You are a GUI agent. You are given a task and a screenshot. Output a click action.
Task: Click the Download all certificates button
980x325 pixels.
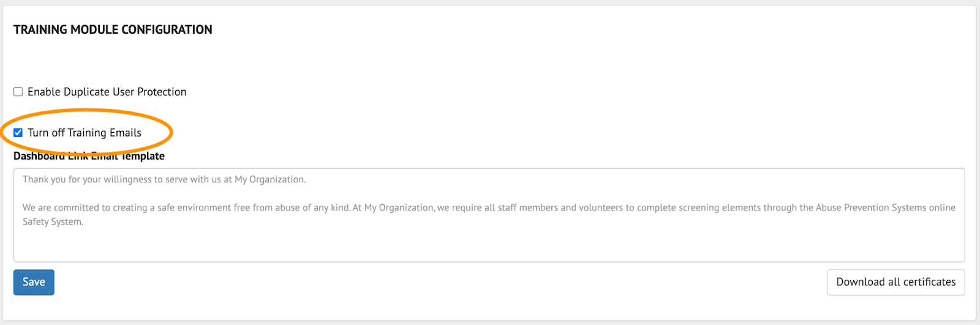895,282
